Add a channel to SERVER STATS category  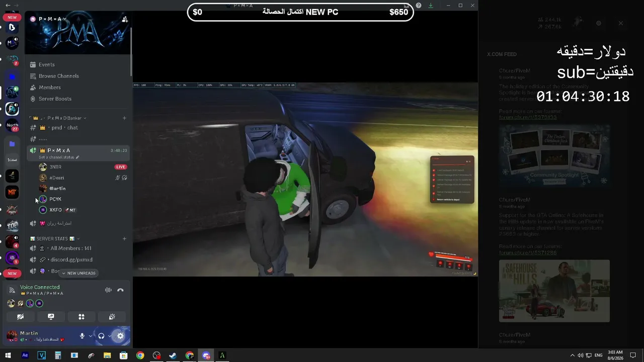click(x=124, y=239)
